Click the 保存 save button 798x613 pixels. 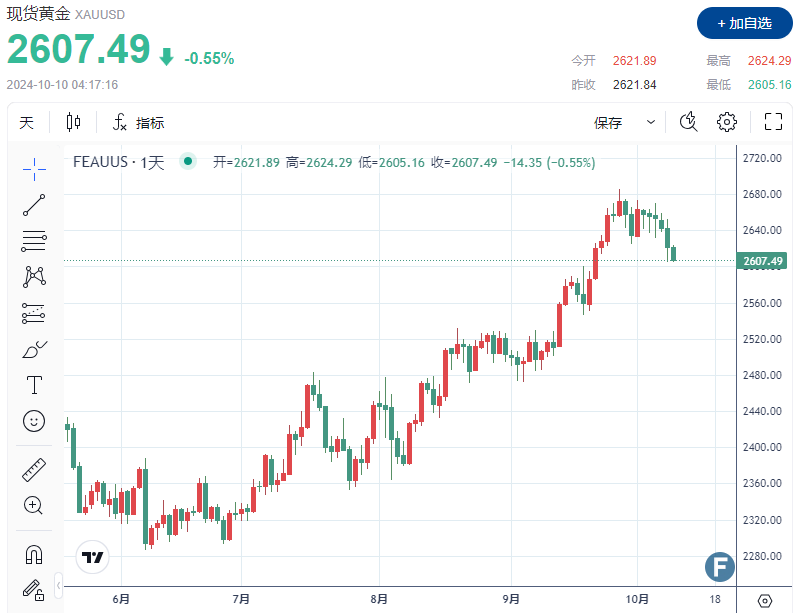(x=608, y=123)
